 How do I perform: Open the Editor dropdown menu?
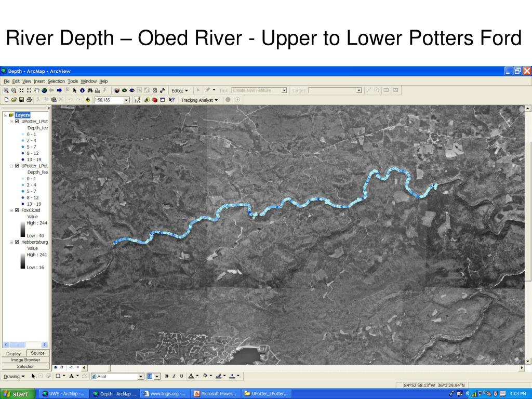[x=179, y=90]
